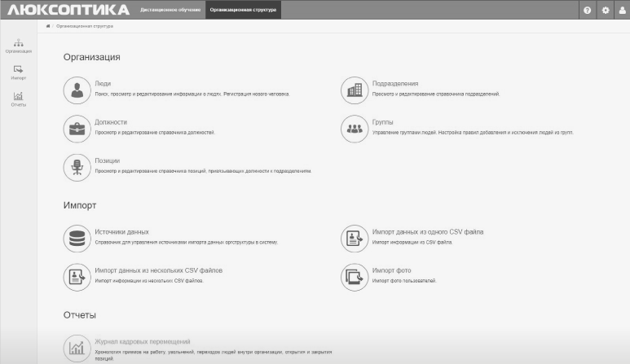The image size is (630, 364).
Task: Click description 'Импорт фото пользователей'
Action: tap(403, 280)
